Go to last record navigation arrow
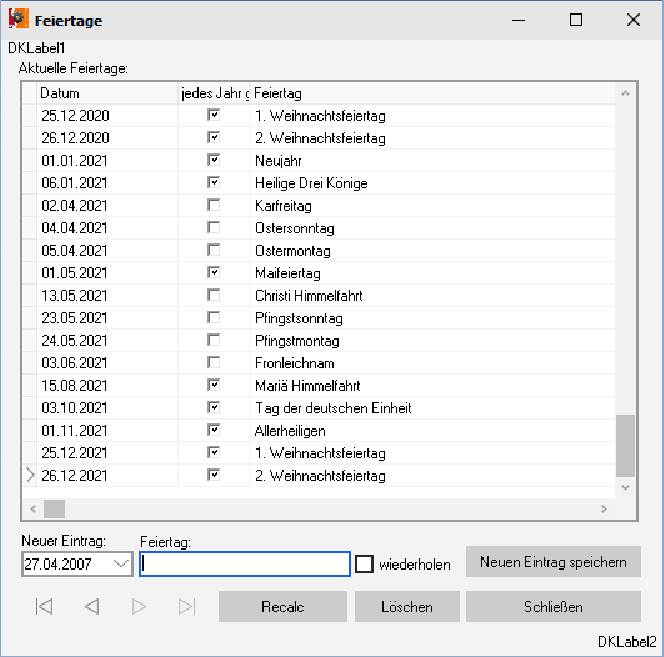 coord(186,606)
